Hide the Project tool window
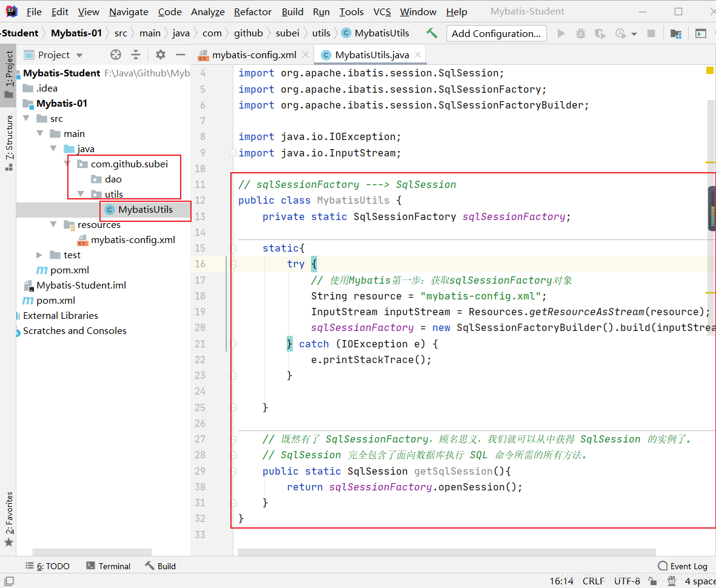 pos(180,55)
